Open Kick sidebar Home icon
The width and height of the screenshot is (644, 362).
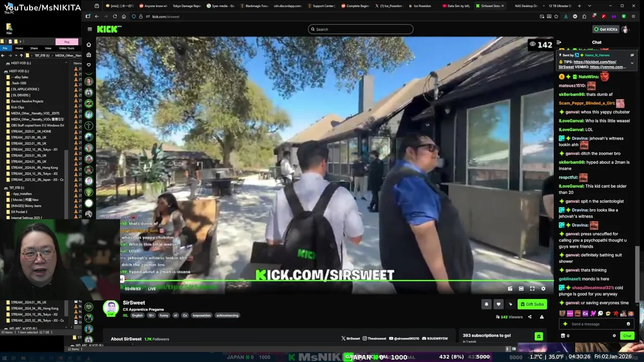pyautogui.click(x=89, y=44)
